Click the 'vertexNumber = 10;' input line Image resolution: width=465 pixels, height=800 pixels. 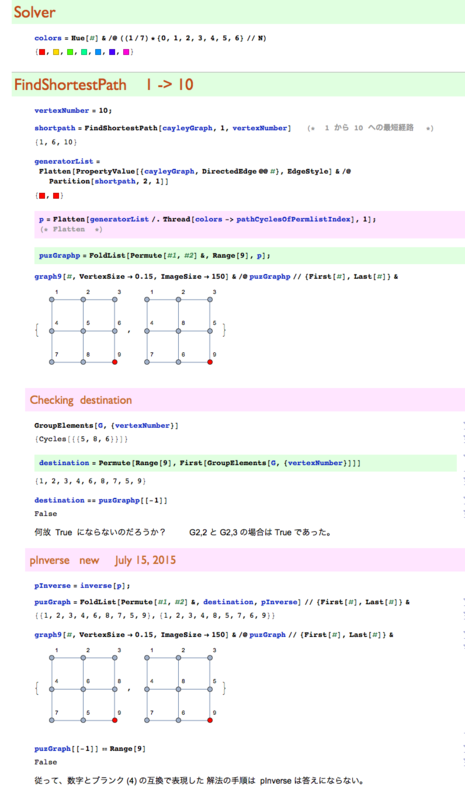pos(73,111)
